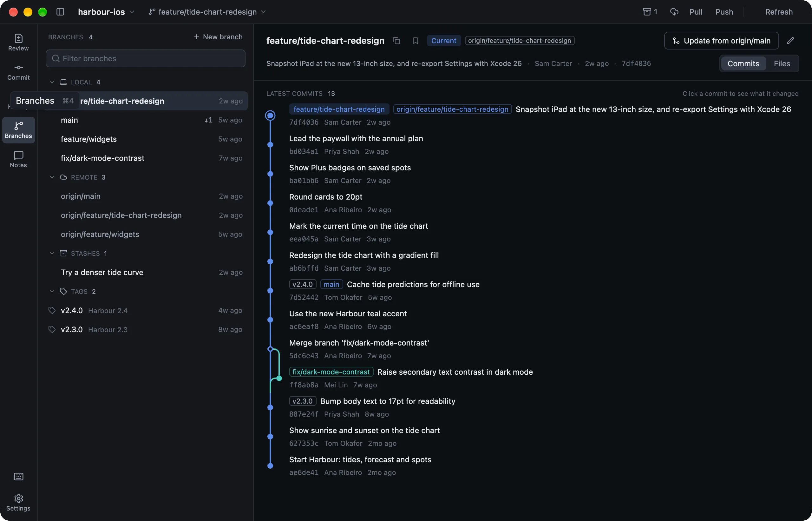Select the origin/feature/widgets remote branch
Viewport: 812px width, 521px height.
click(x=147, y=234)
